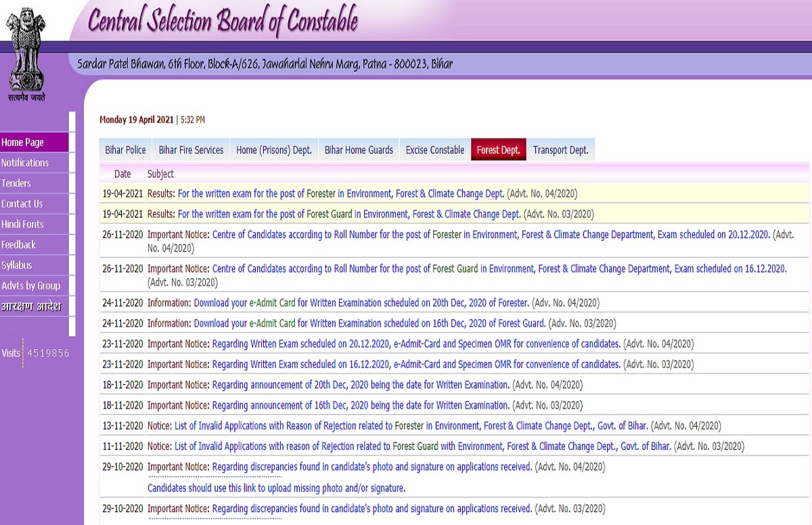Viewport: 812px width, 525px height.
Task: Open the Bihar Police tab
Action: coord(125,150)
